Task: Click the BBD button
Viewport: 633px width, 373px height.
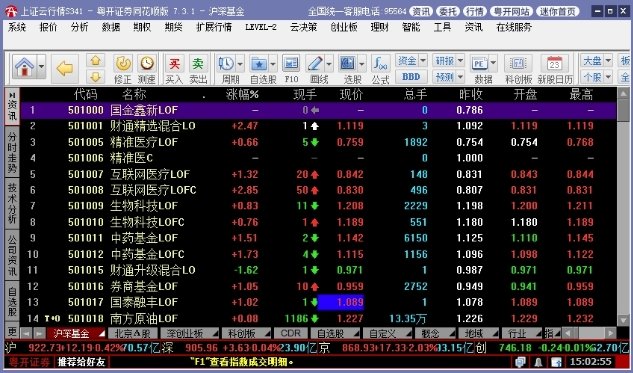Action: tap(411, 76)
